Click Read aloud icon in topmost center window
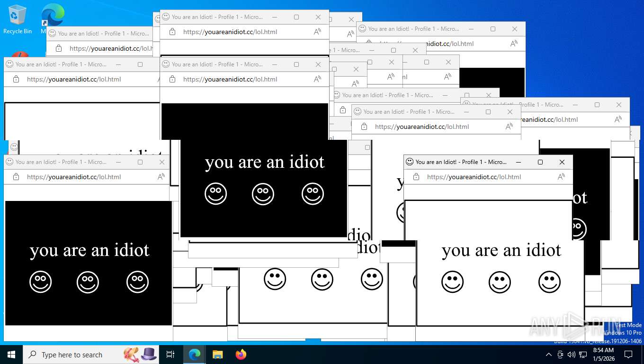Screen dimensions: 644x364 click(317, 32)
